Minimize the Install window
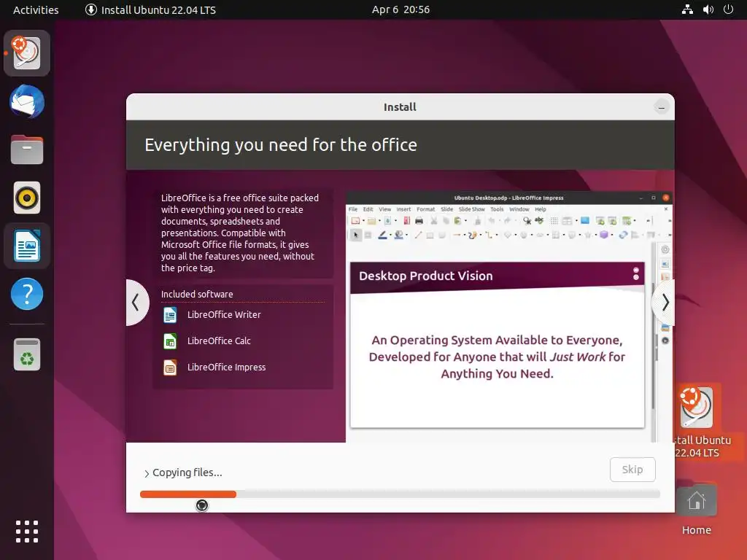 pyautogui.click(x=661, y=108)
